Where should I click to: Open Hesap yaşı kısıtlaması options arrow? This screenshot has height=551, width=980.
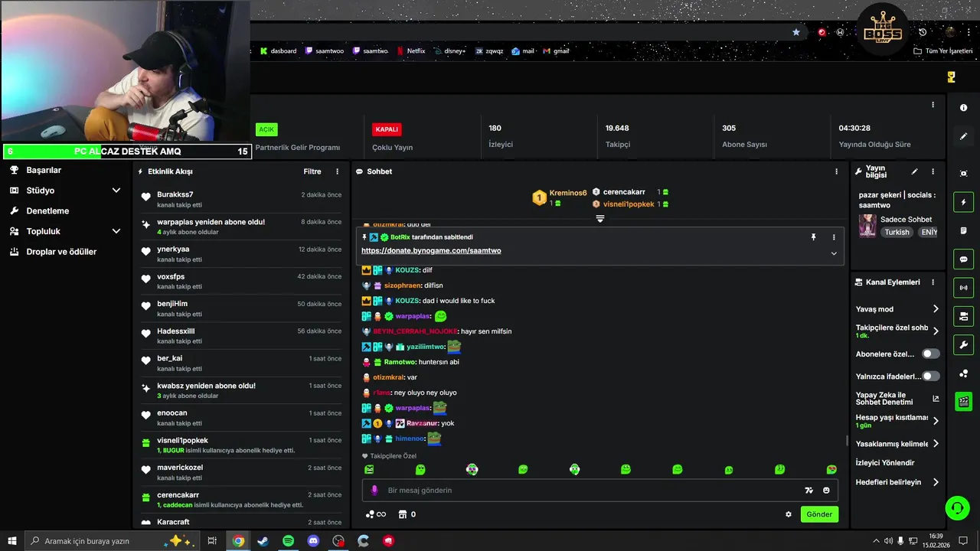(x=936, y=421)
